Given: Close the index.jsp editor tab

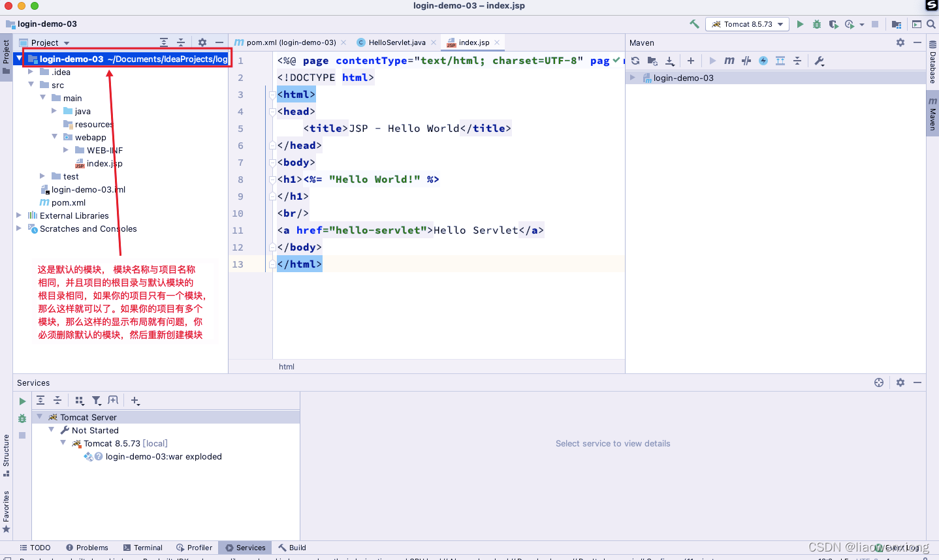Looking at the screenshot, I should pos(497,42).
